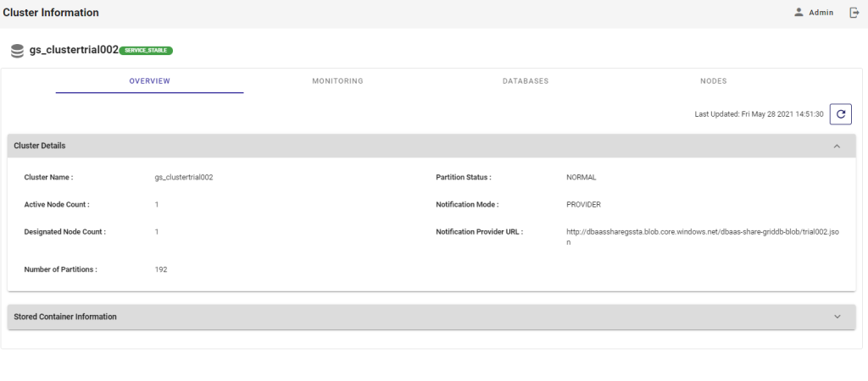
Task: Click the Partition Status value NORMAL
Action: 581,178
